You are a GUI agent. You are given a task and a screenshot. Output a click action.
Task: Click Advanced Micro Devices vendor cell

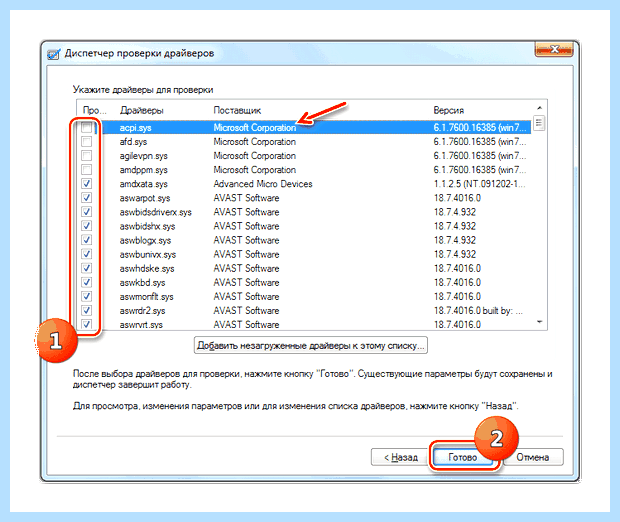pyautogui.click(x=263, y=184)
